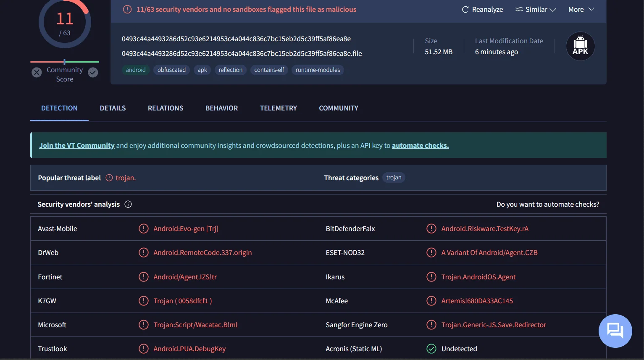Click Trojan:Script/Wacatac.B!ml detection name
This screenshot has width=644, height=360.
(x=195, y=325)
